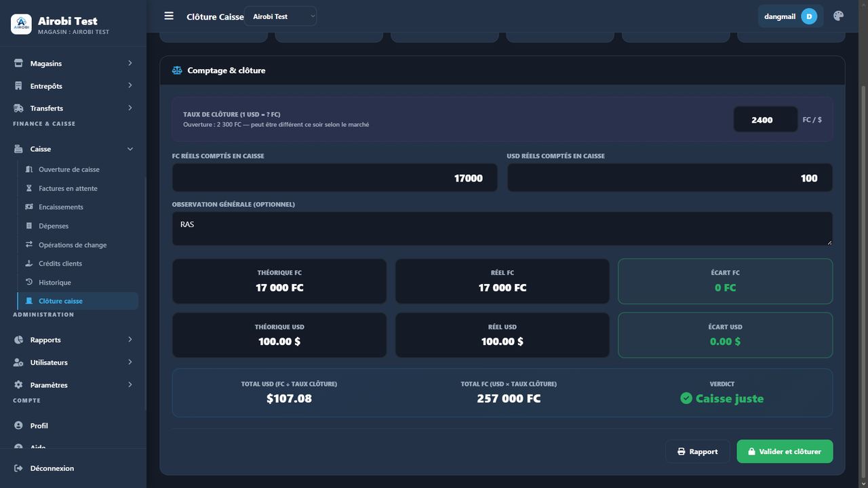Screen dimensions: 868x488
Task: Open Ouverture de caisse menu item
Action: (x=78, y=169)
